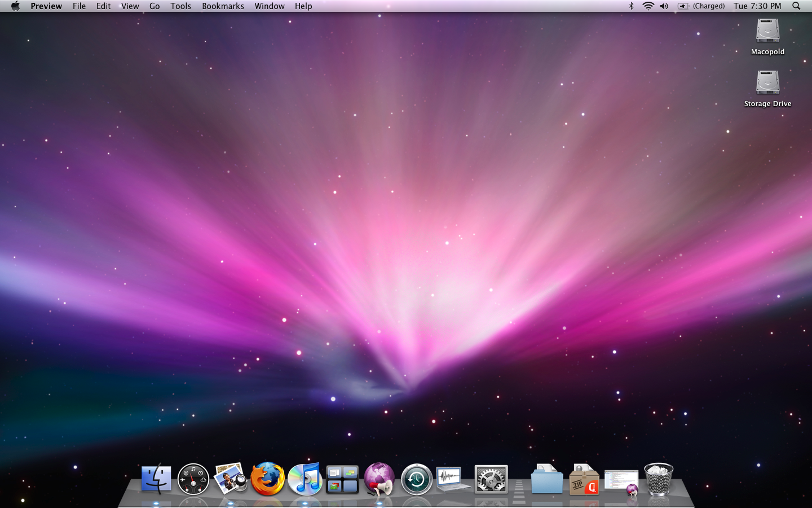Open Finder from the dock
The image size is (812, 508).
point(156,479)
